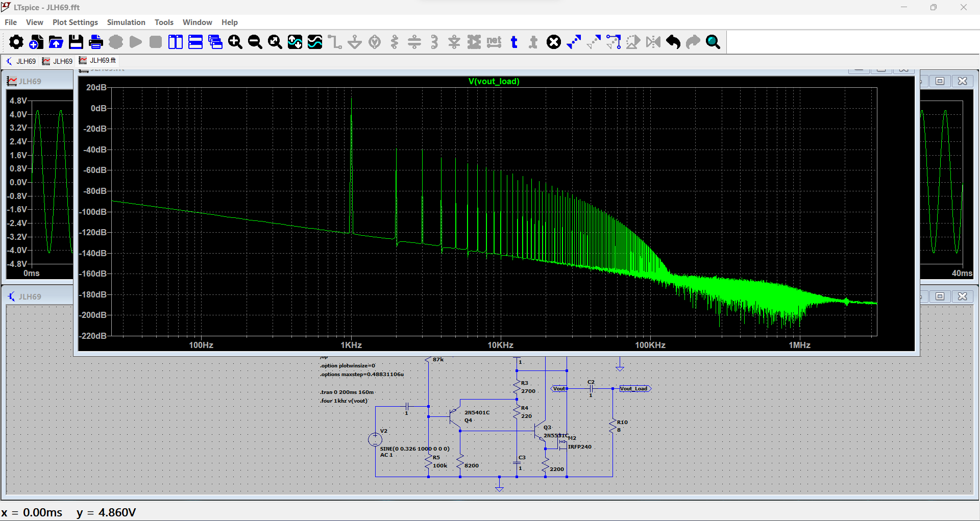Stop the simulation with the square icon
Screen dimensions: 980x521
(156, 42)
